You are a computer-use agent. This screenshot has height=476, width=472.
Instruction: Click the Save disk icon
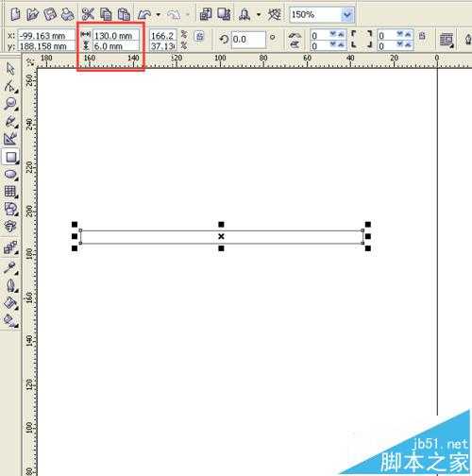click(50, 14)
